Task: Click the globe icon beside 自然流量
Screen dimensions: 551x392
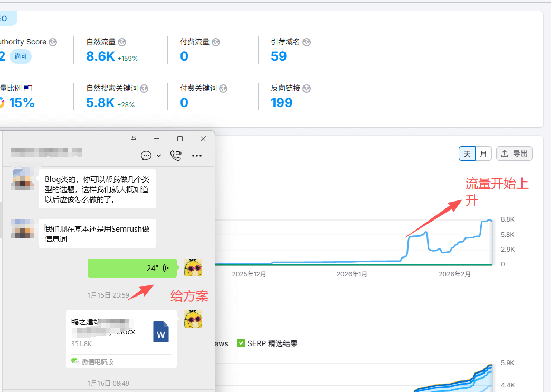Action: (122, 42)
